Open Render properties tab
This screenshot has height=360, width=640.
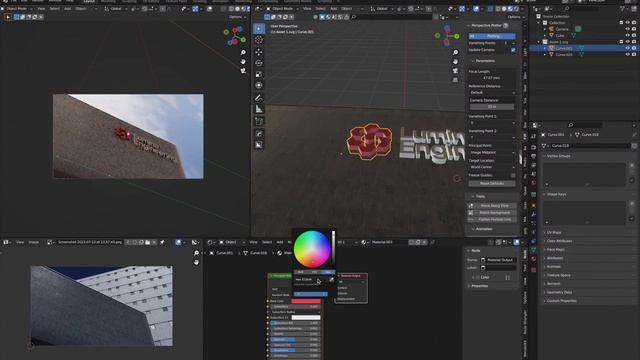click(x=533, y=147)
